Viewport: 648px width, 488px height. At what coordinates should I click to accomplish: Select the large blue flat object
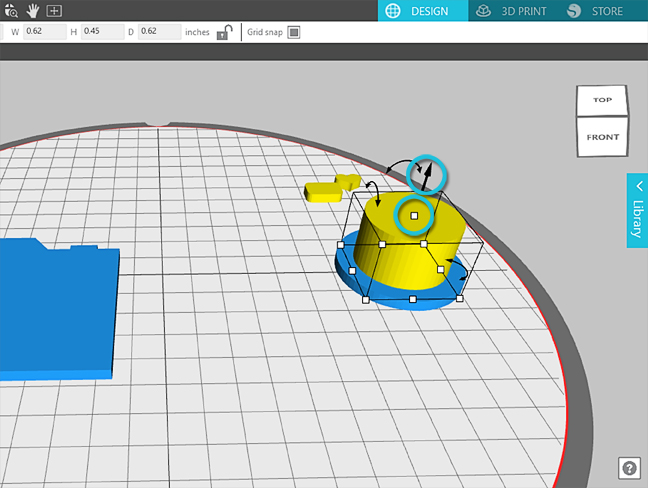[58, 309]
